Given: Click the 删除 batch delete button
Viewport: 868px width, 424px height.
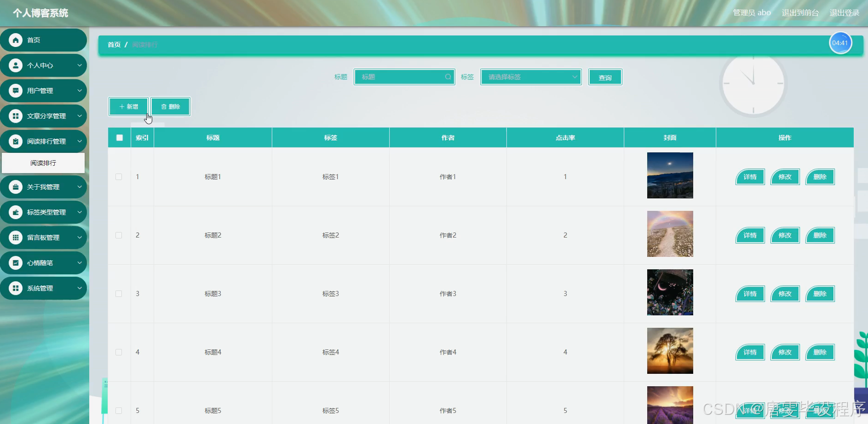Looking at the screenshot, I should coord(170,106).
